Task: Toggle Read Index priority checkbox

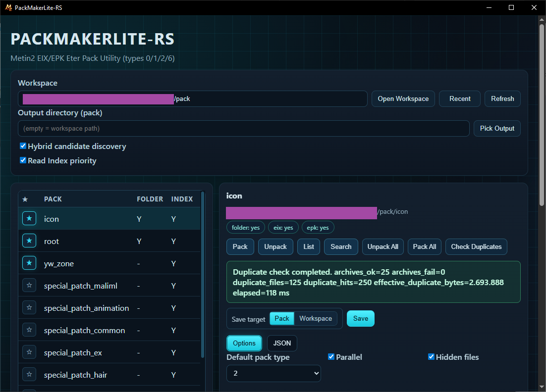Action: [23, 160]
